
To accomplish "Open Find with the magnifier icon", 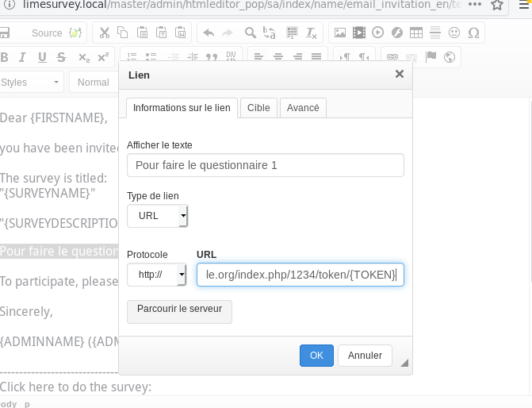I will pos(250,33).
